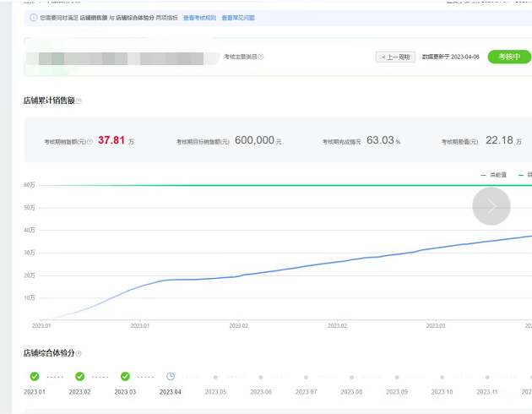Click info icon in the top notice banner
532x414 pixels.
click(x=33, y=17)
